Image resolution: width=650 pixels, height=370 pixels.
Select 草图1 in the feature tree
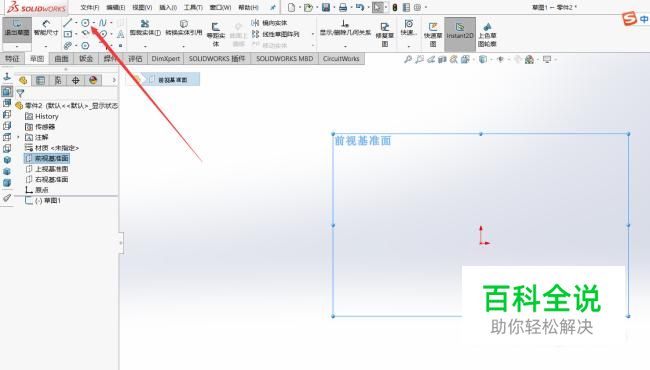pyautogui.click(x=48, y=201)
